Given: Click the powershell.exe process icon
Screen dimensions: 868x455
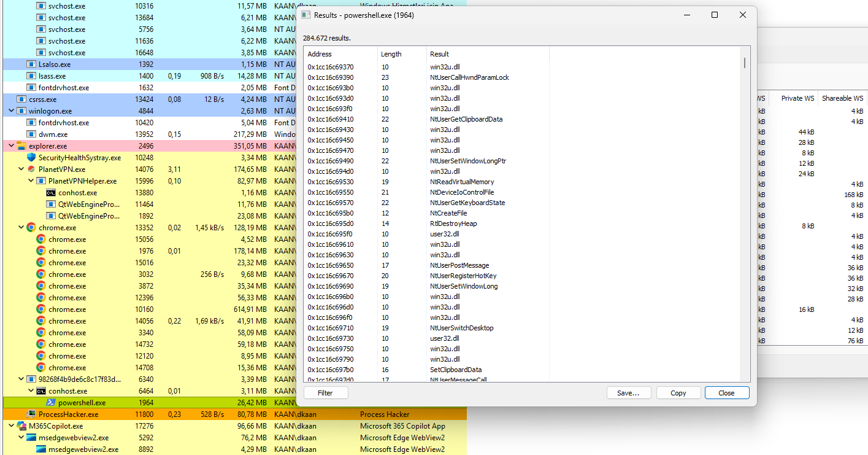Looking at the screenshot, I should [51, 403].
